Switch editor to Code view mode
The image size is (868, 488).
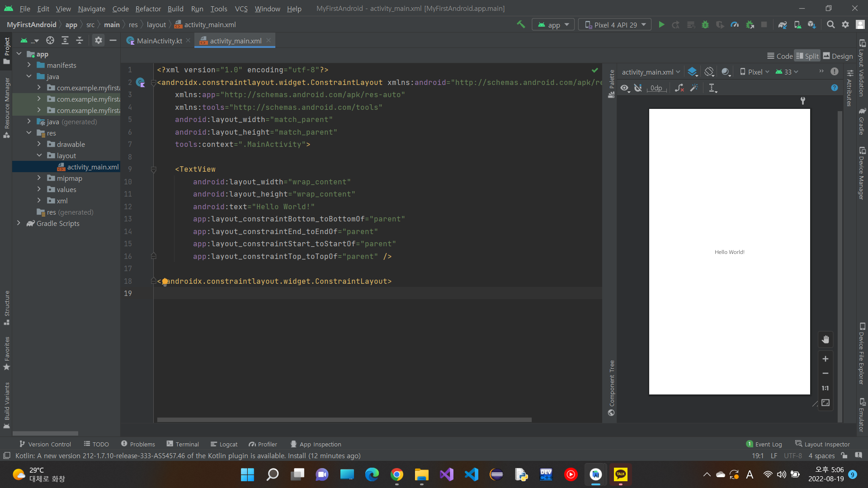click(x=780, y=56)
